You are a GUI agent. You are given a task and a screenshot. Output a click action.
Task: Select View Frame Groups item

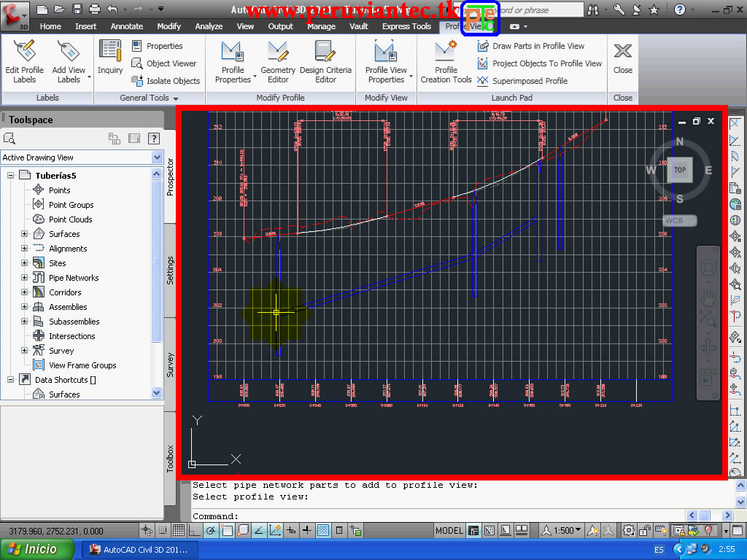coord(82,365)
